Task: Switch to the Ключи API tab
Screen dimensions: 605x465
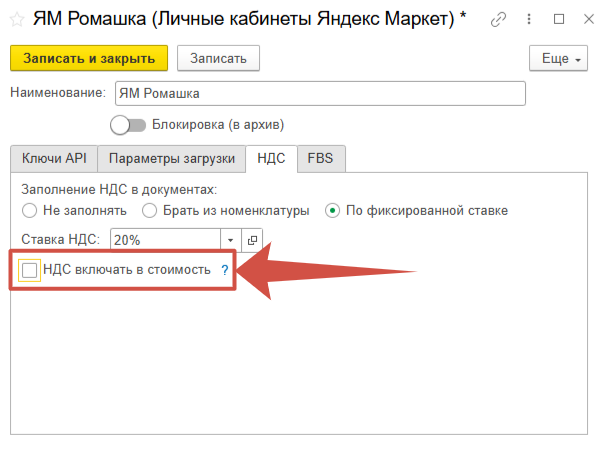Action: [x=54, y=158]
